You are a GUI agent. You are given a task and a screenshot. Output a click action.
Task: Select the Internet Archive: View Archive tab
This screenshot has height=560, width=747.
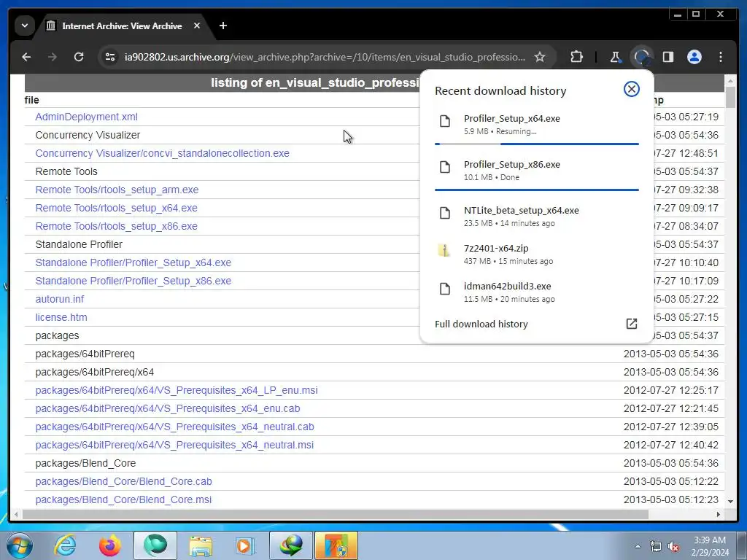tap(122, 26)
